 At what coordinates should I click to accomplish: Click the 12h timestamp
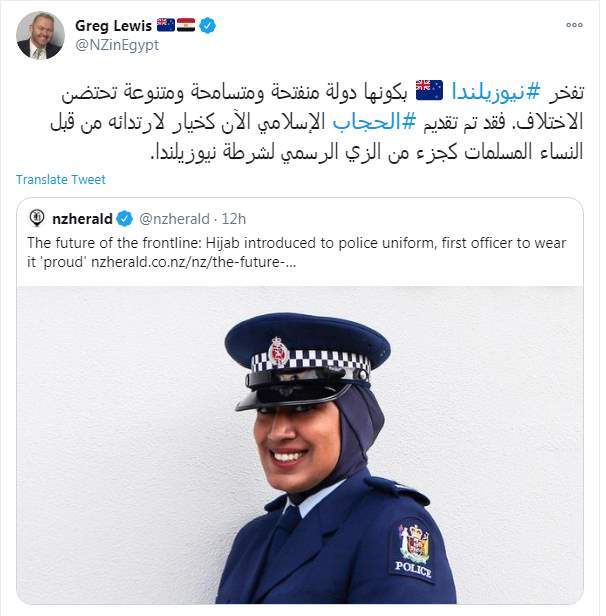[234, 219]
